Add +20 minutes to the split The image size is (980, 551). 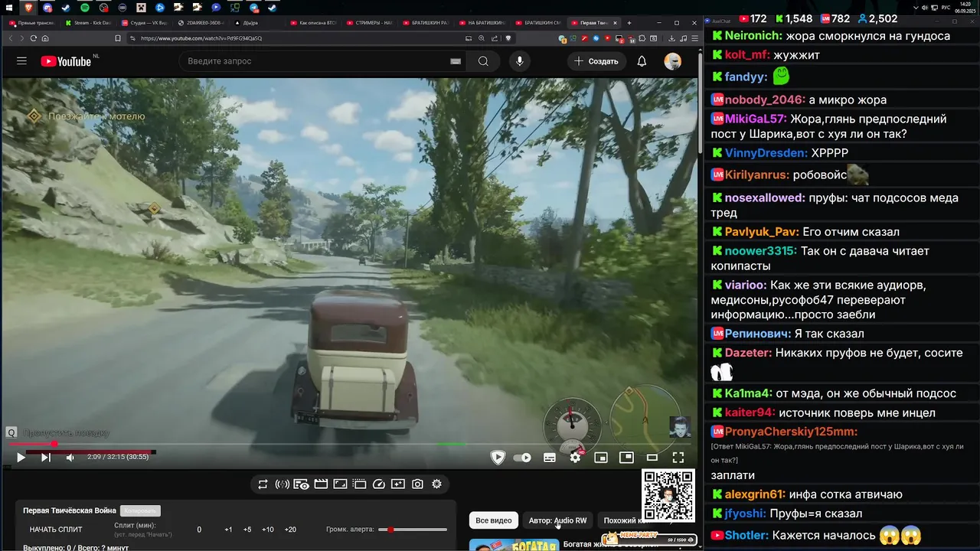coord(290,530)
